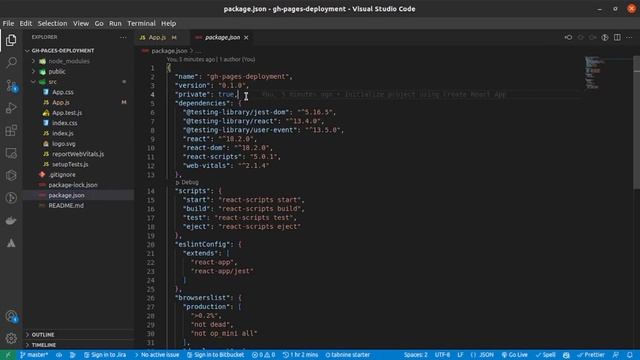This screenshot has width=640, height=360.
Task: Open the View menu
Action: click(81, 23)
